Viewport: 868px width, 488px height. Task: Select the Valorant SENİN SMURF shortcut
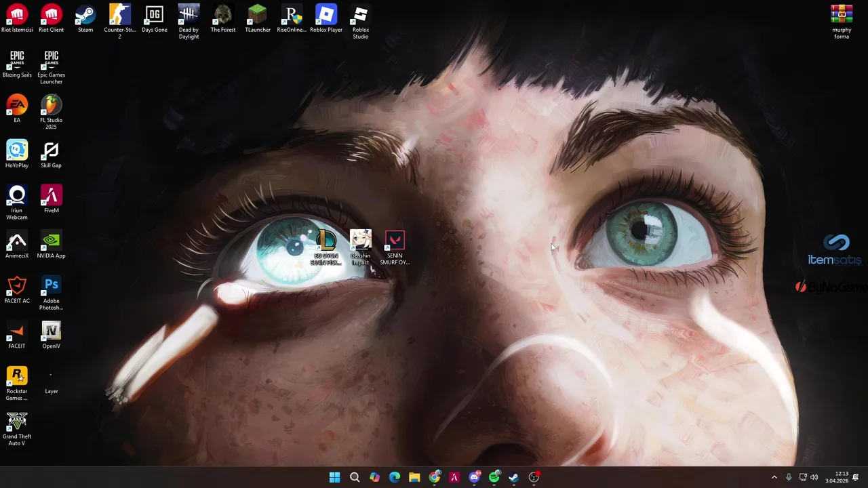395,248
